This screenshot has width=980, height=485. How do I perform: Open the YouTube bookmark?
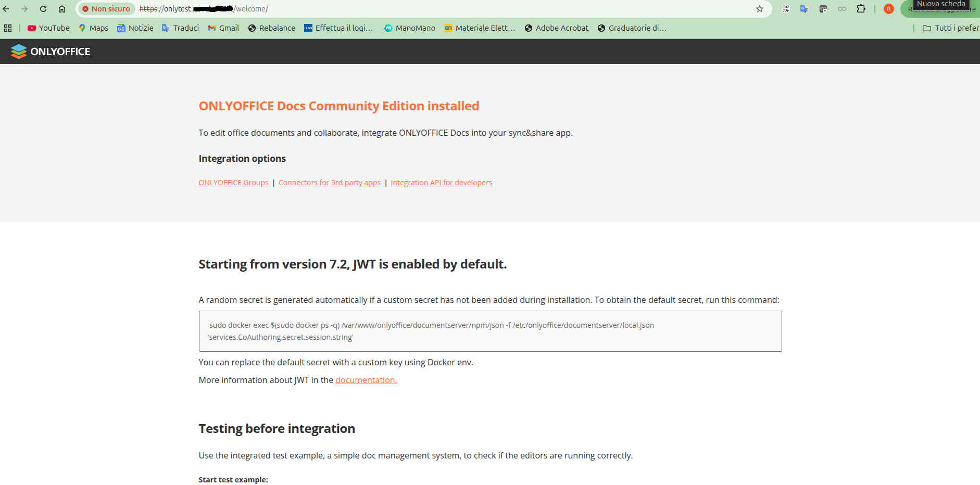pyautogui.click(x=48, y=28)
